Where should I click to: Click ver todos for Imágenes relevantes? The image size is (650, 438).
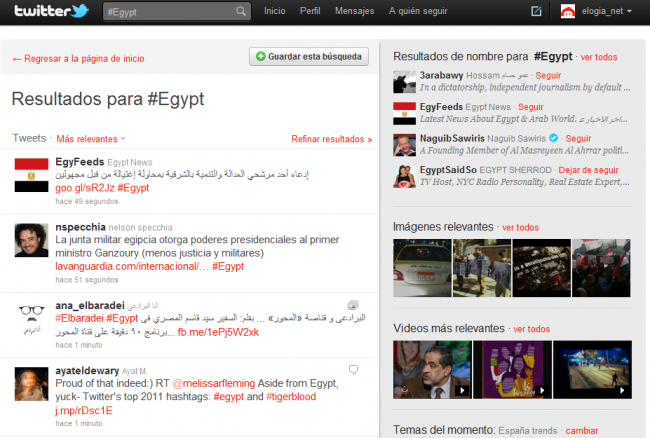click(x=520, y=227)
